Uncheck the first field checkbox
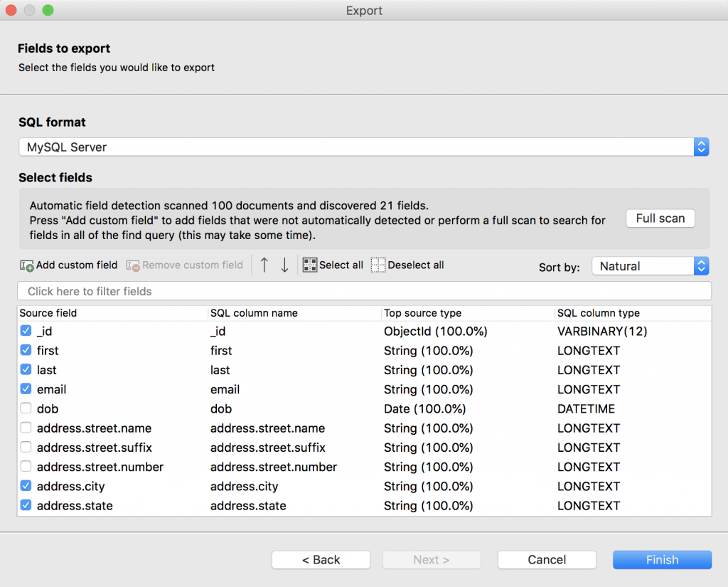 click(x=26, y=351)
